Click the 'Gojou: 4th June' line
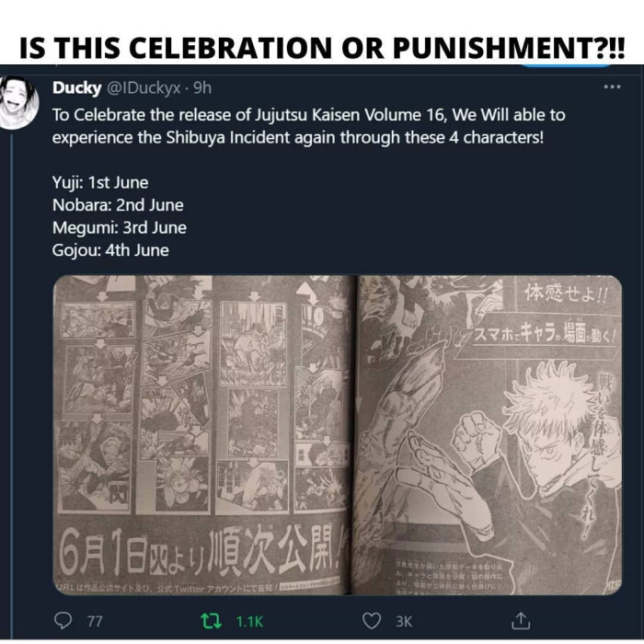The height and width of the screenshot is (644, 644). coord(110,250)
